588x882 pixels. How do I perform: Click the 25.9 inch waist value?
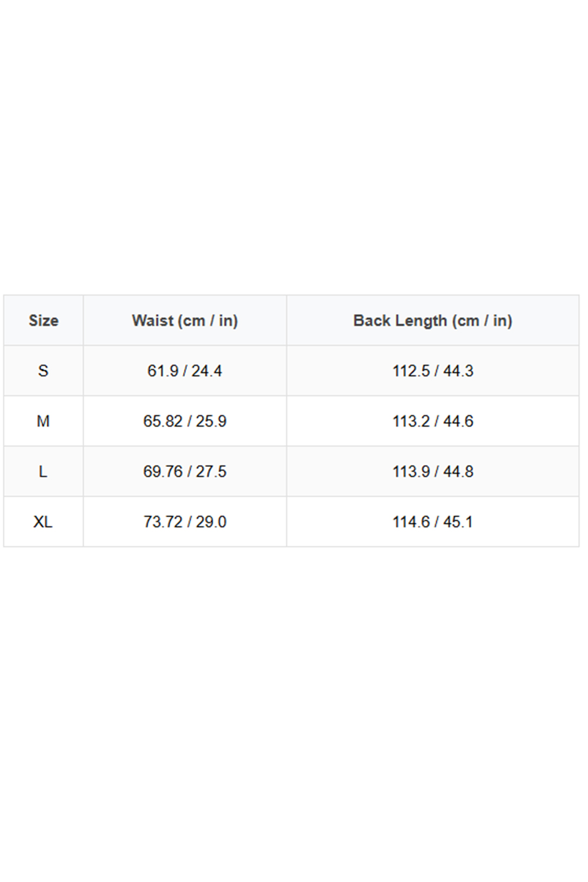click(x=211, y=421)
